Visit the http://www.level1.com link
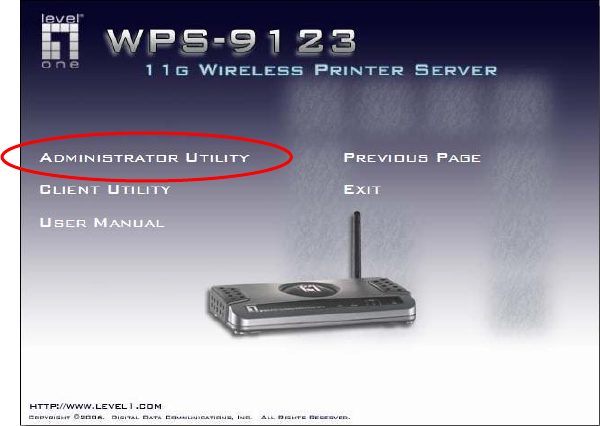Viewport: 600px width, 426px height. 95,406
